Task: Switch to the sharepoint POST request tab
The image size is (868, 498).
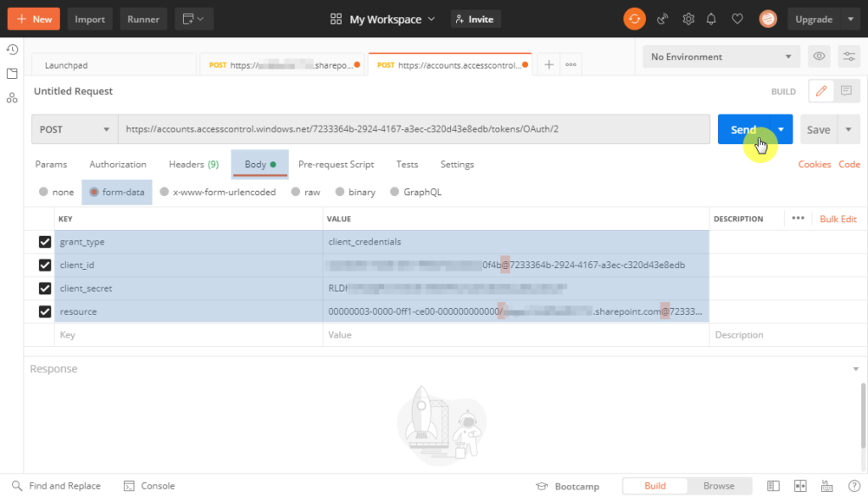Action: [281, 64]
